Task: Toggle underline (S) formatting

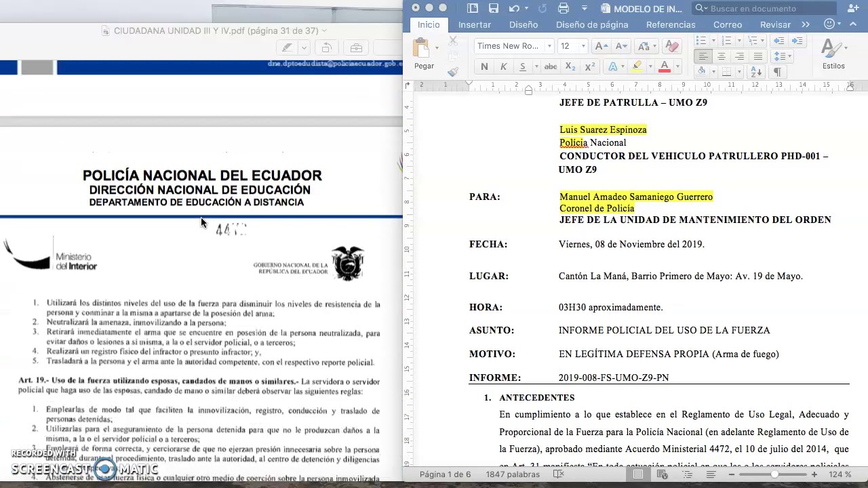Action: point(522,66)
